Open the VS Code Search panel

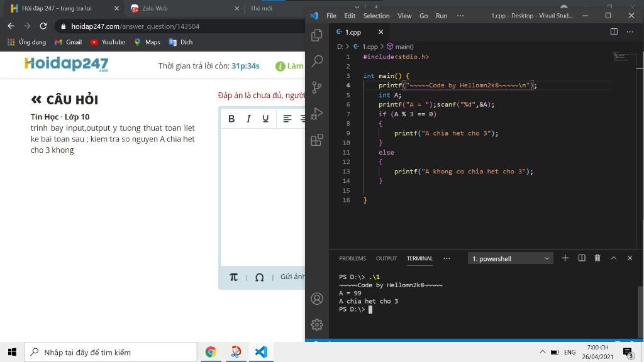click(x=317, y=61)
